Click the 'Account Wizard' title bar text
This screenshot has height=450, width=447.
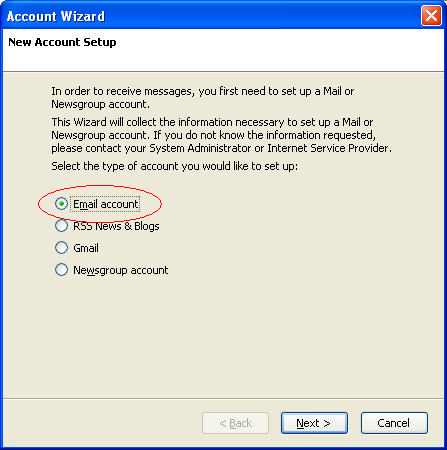(56, 16)
